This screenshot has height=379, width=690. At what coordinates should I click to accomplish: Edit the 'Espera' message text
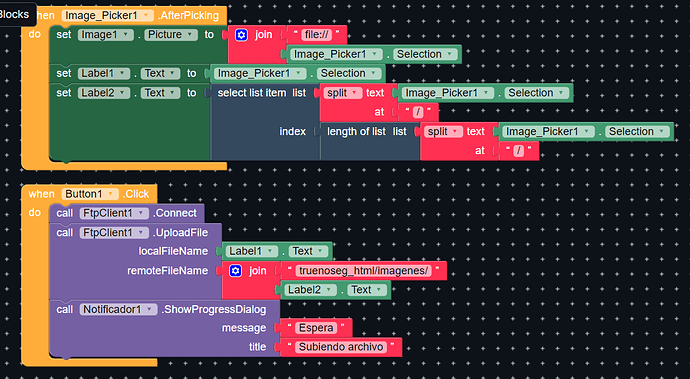(316, 328)
